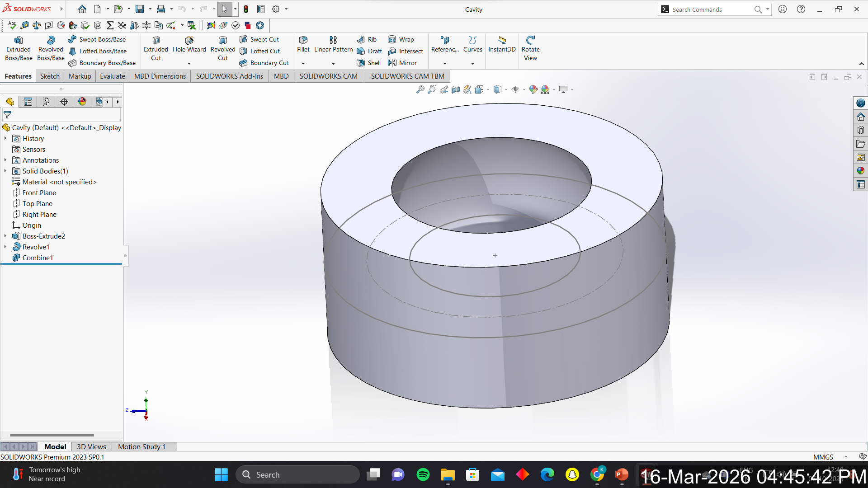This screenshot has height=488, width=868.
Task: Toggle the Instant3D mode
Action: tap(502, 44)
